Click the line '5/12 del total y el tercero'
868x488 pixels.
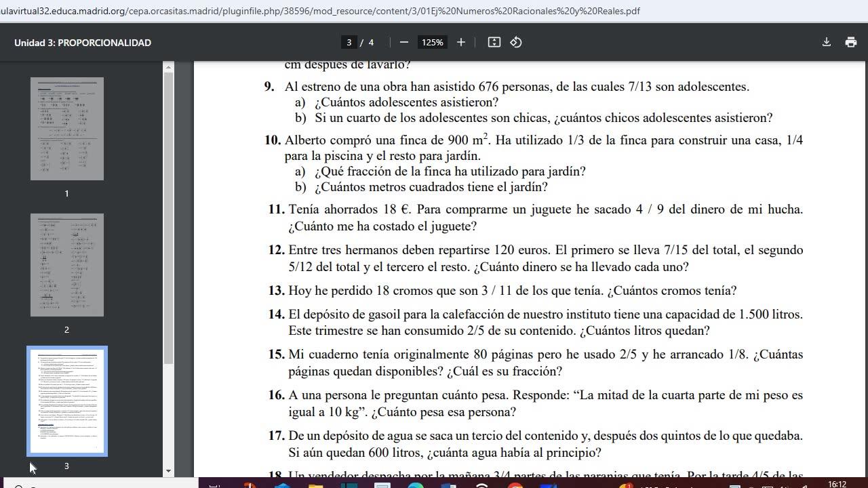pos(488,267)
